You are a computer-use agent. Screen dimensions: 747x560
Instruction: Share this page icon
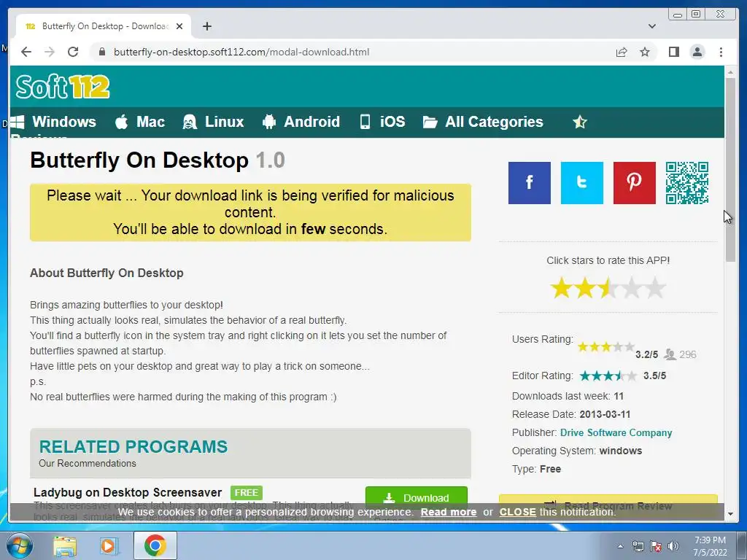[622, 52]
